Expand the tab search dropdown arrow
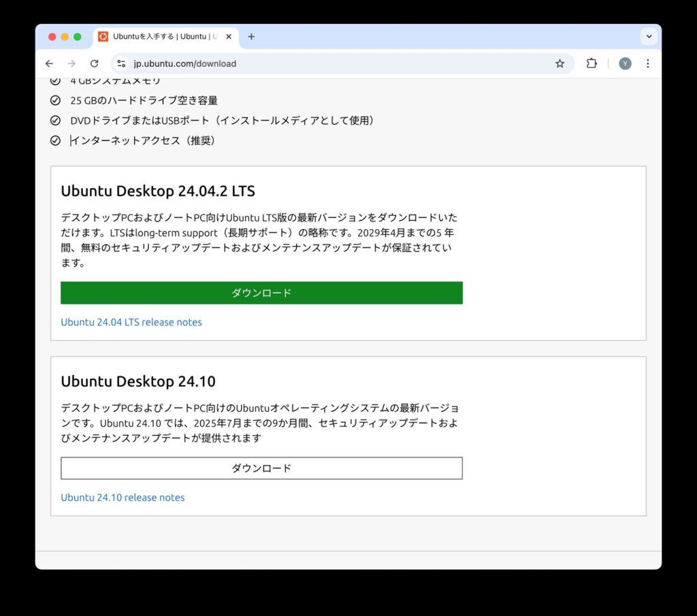The width and height of the screenshot is (697, 616). tap(649, 37)
